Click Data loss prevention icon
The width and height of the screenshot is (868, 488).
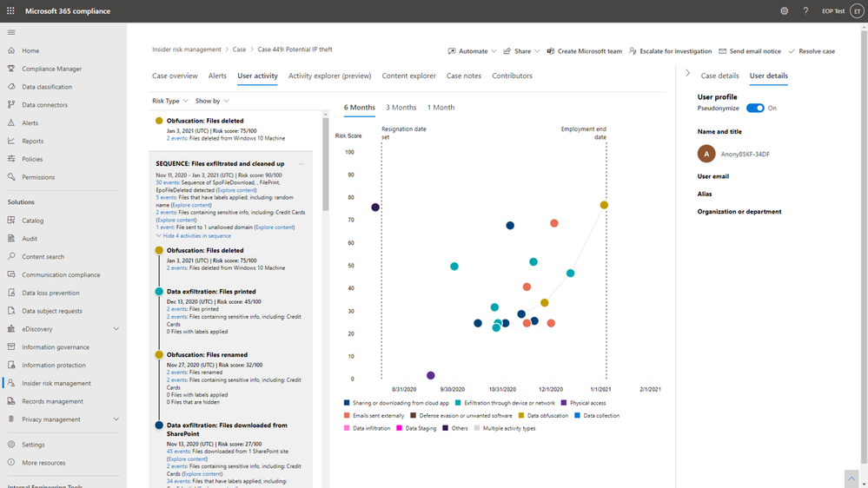point(11,293)
